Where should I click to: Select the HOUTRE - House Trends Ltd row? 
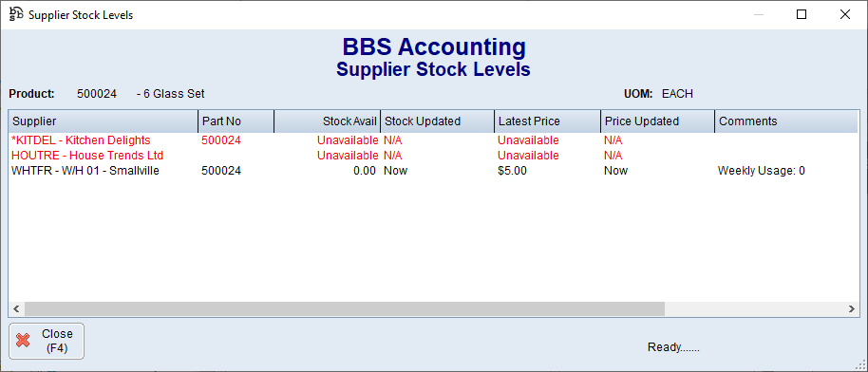[x=433, y=155]
